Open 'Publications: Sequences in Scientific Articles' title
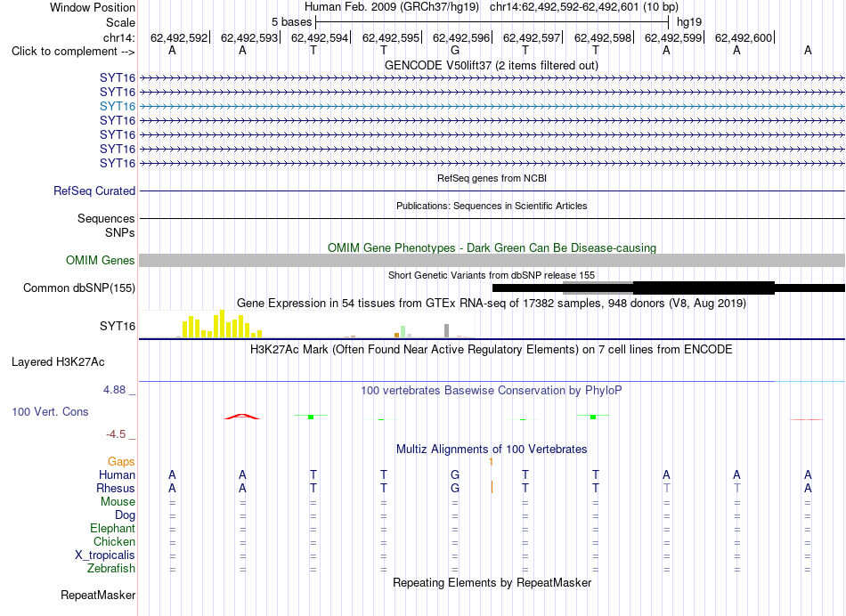Viewport: 846px width, 616px height. pyautogui.click(x=492, y=206)
